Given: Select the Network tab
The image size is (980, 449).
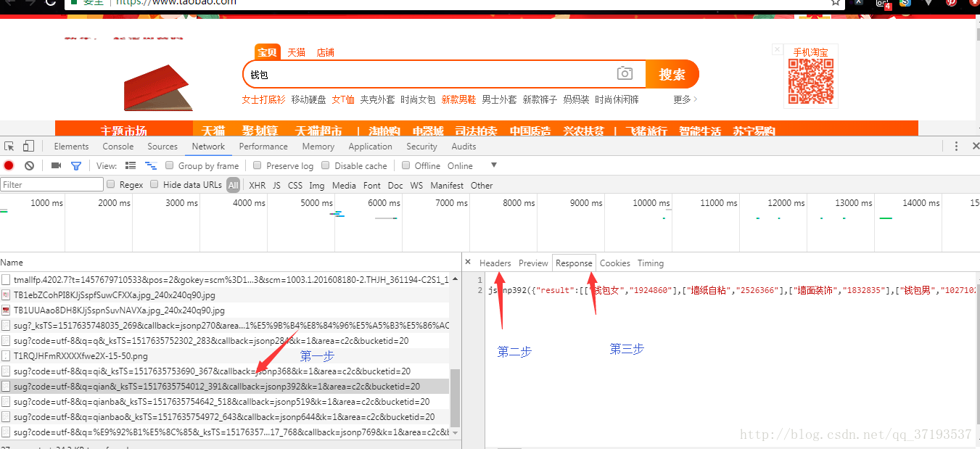Looking at the screenshot, I should [x=208, y=146].
